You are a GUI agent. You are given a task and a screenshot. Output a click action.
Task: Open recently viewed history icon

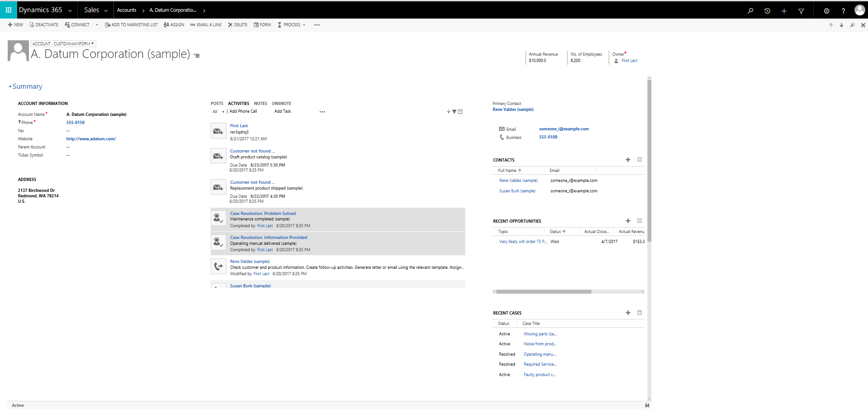767,11
